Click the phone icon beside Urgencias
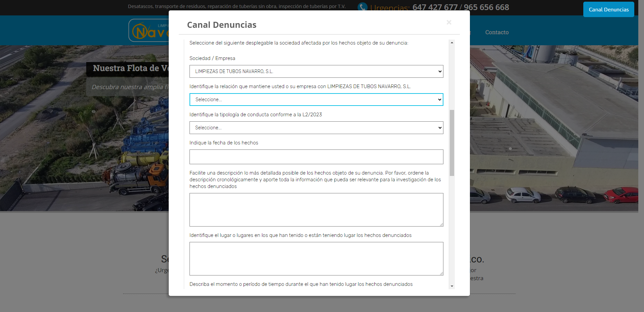The width and height of the screenshot is (644, 312). (362, 7)
